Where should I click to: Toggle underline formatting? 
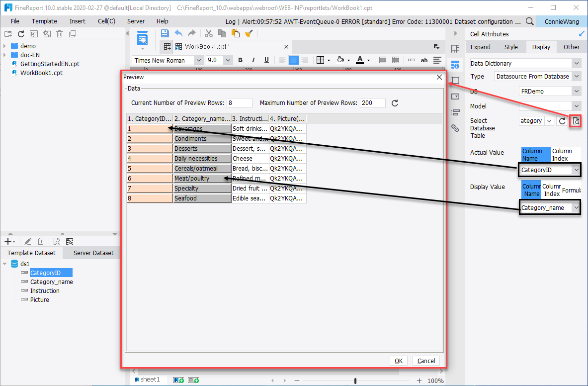(266, 60)
